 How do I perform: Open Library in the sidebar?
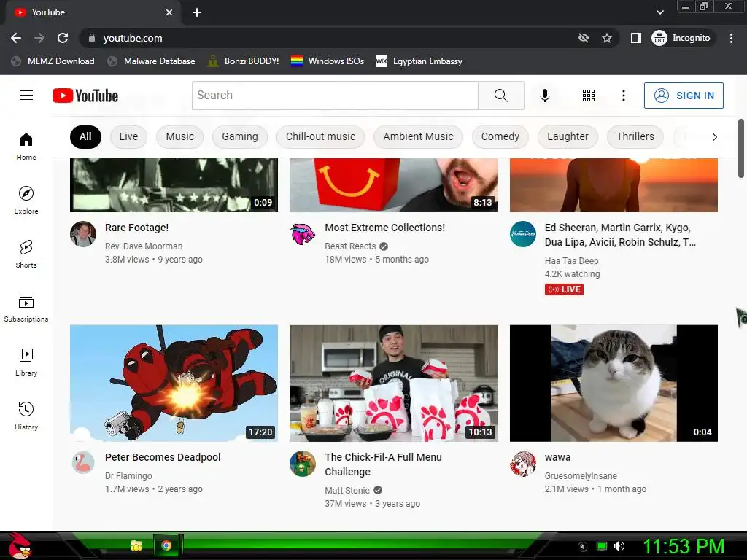point(26,362)
